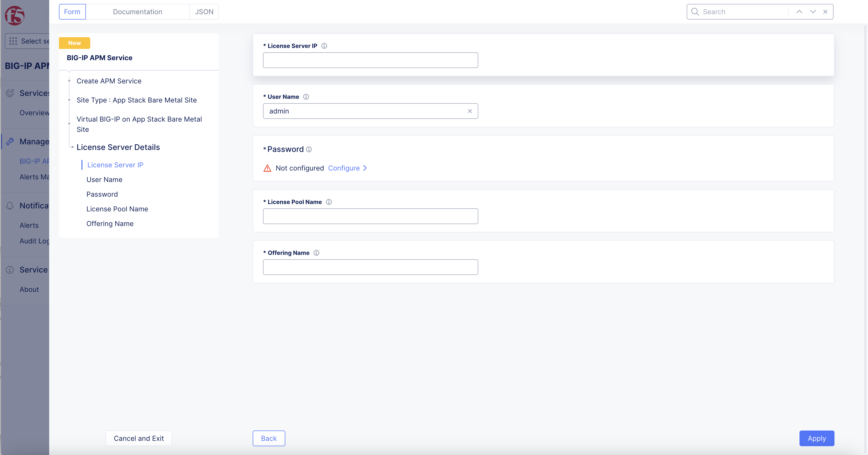
Task: Jump to License Pool Name in outline
Action: pos(117,209)
